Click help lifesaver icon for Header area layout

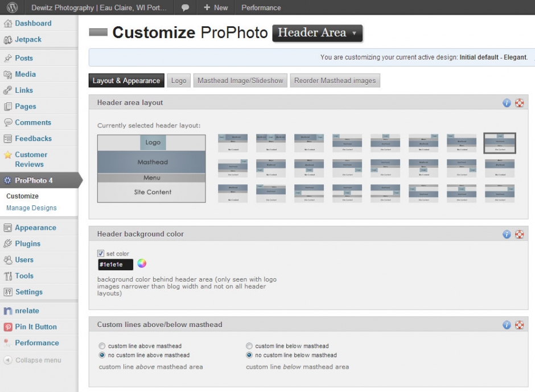[x=519, y=102]
